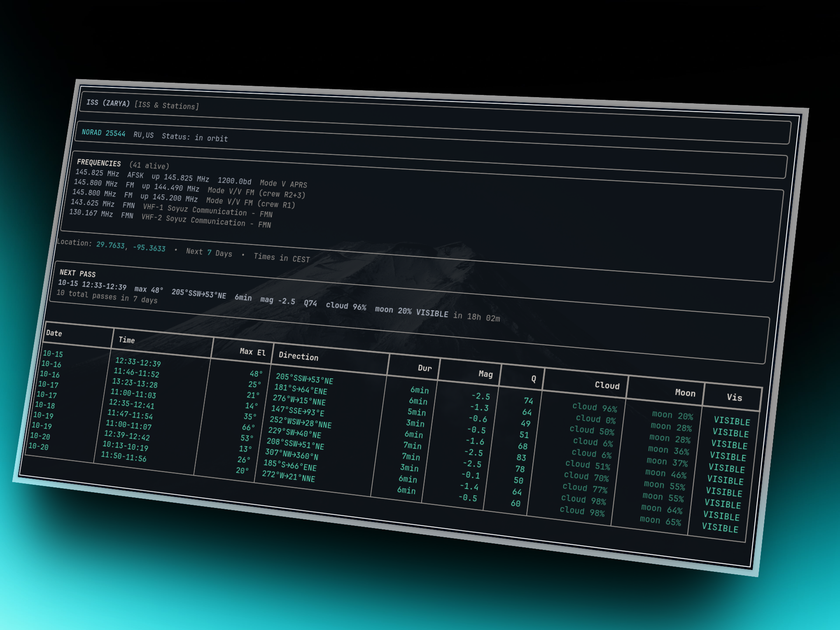The height and width of the screenshot is (630, 840).
Task: Click the NEXT PASS heading
Action: (x=77, y=273)
